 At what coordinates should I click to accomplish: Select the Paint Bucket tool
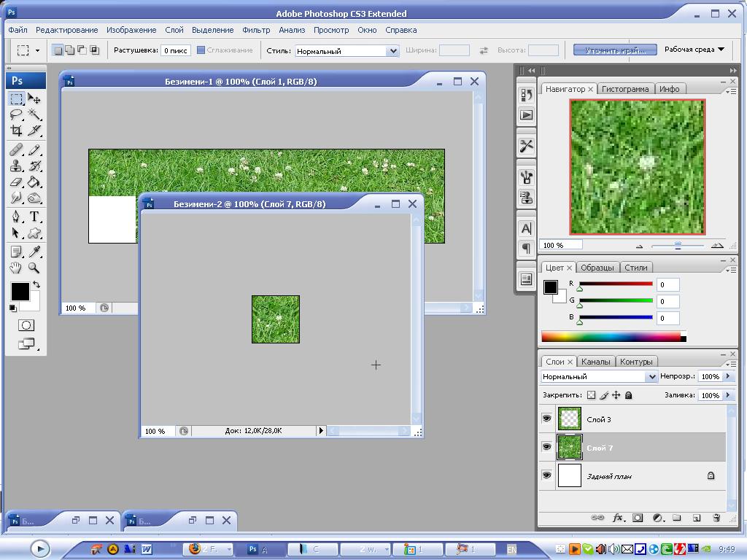coord(34,182)
